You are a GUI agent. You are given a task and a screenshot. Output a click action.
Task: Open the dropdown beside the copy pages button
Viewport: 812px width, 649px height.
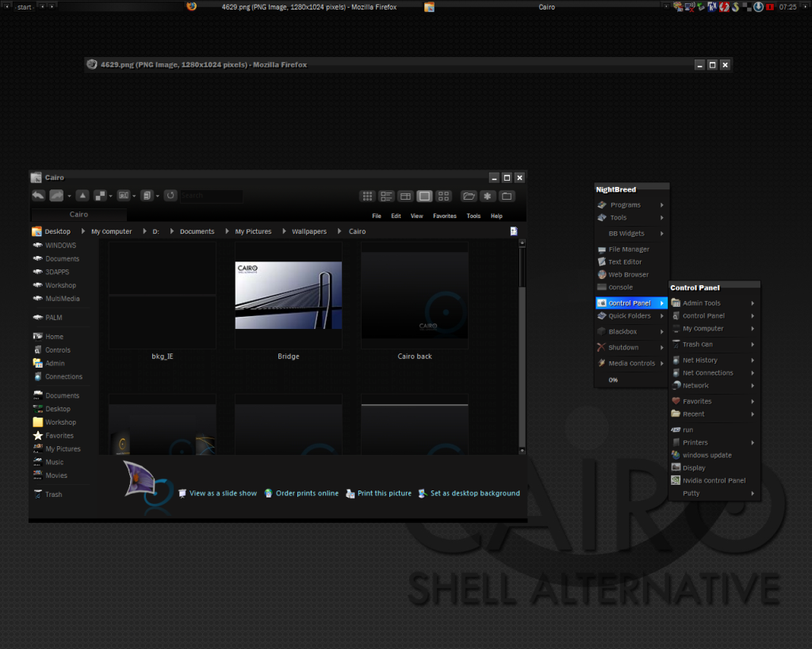point(157,197)
